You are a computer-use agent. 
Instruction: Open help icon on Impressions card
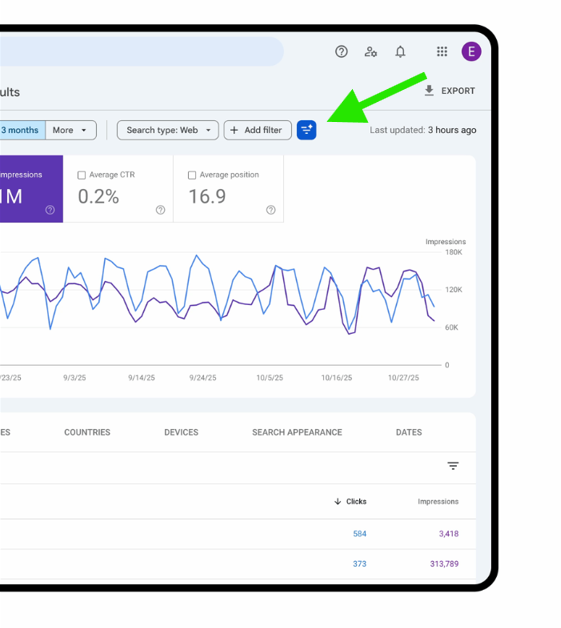[x=50, y=209]
